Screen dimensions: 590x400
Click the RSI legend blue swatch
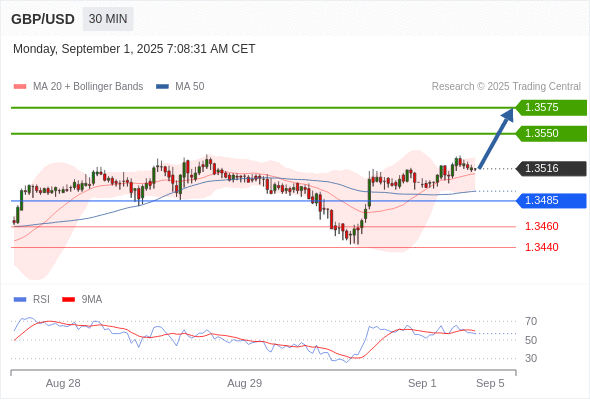pos(20,300)
